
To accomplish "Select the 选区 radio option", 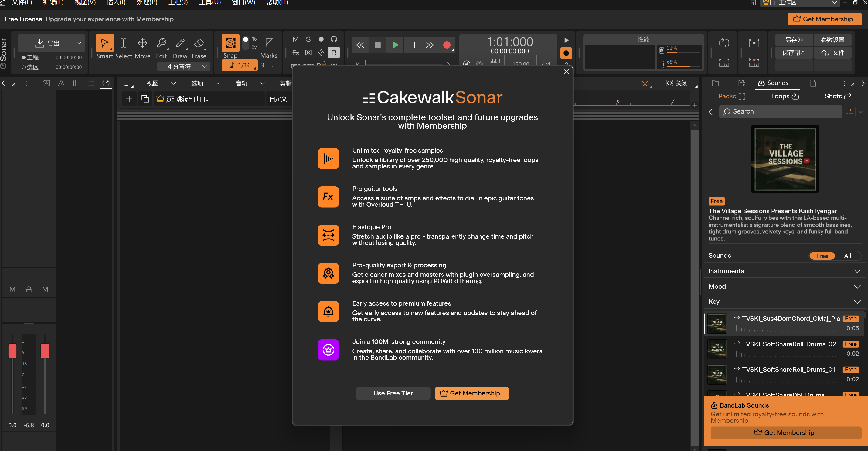I will [24, 67].
